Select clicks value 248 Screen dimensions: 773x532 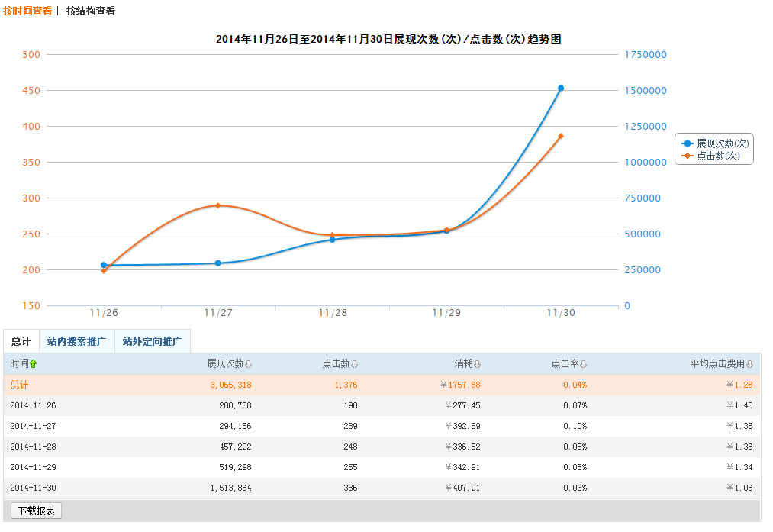coord(350,447)
